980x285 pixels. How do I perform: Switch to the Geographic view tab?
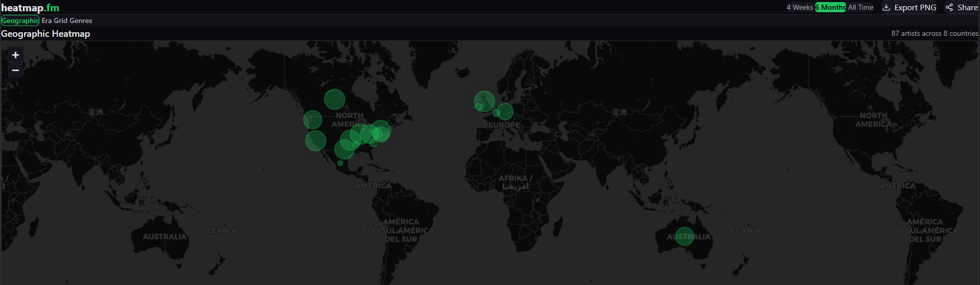pos(20,20)
